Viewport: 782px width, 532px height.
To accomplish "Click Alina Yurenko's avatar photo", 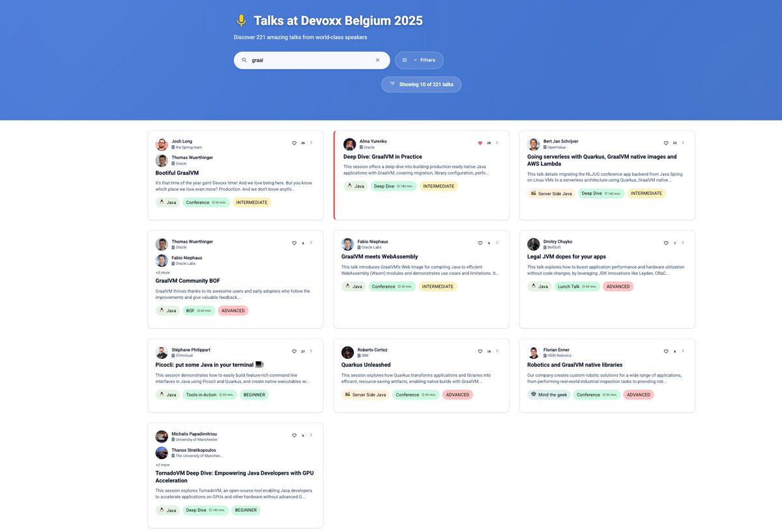I will [x=350, y=144].
